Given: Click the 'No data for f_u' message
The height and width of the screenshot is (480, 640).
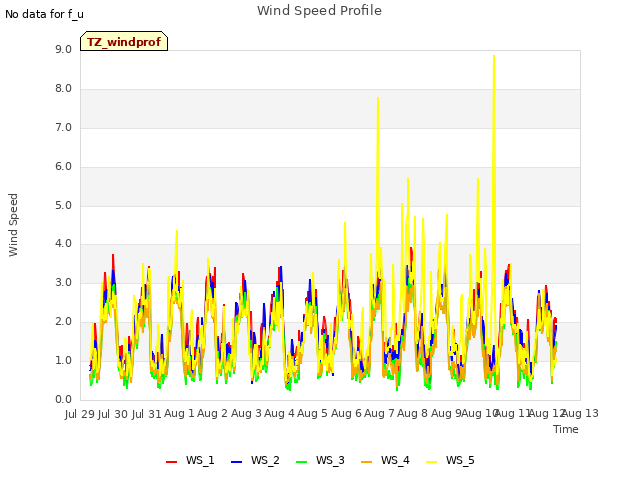Looking at the screenshot, I should 44,14.
